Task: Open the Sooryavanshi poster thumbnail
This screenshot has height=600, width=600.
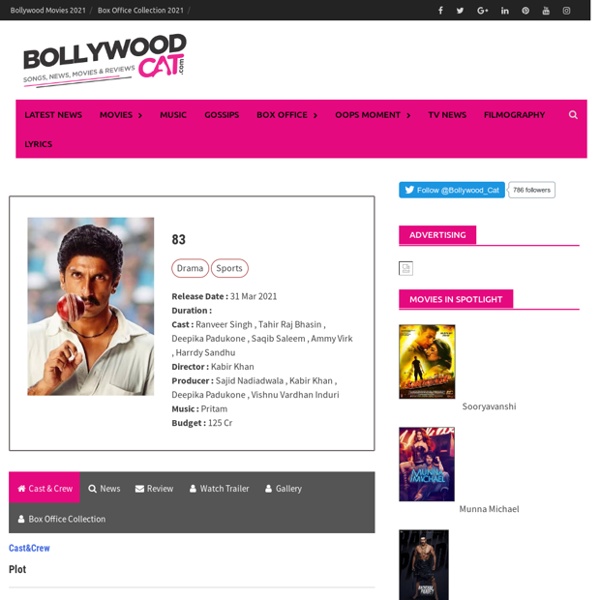Action: coord(427,362)
